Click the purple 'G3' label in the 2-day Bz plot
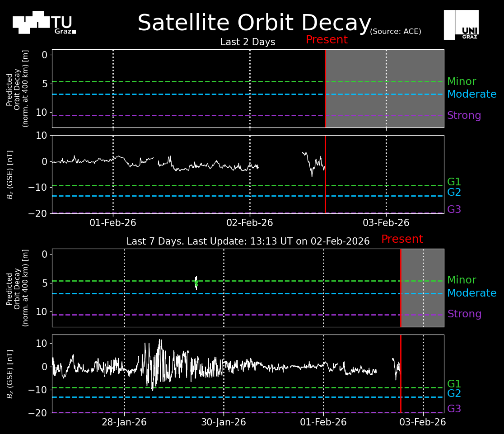 [x=454, y=210]
